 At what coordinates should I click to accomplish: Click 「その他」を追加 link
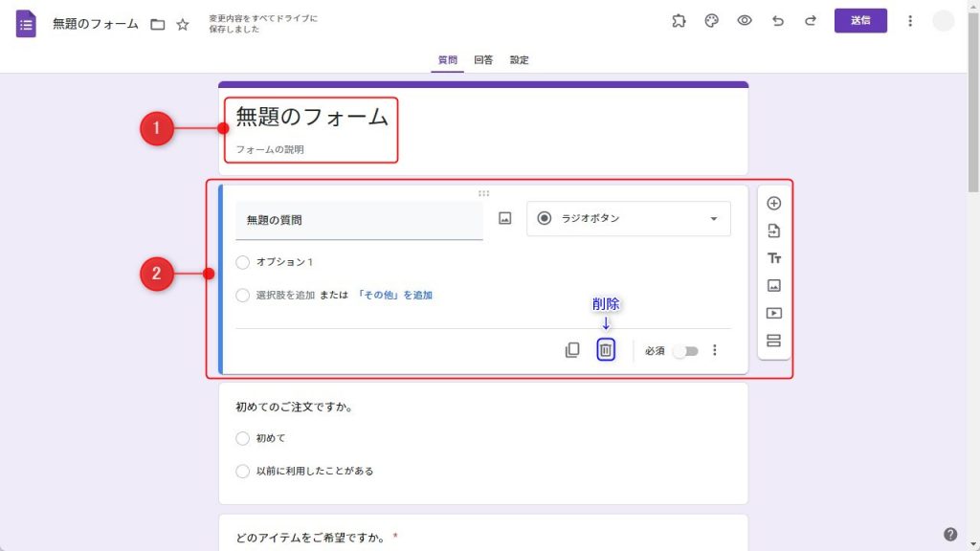point(393,295)
